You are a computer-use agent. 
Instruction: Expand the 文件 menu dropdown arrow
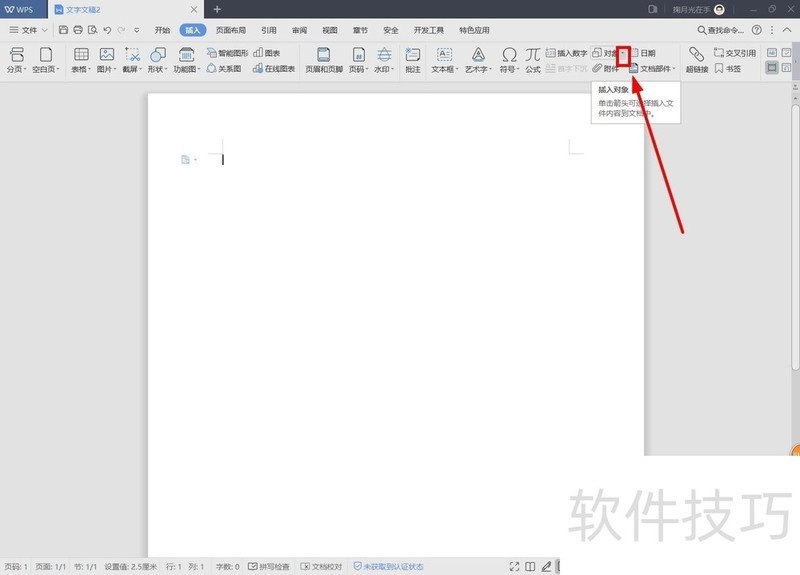coord(44,30)
